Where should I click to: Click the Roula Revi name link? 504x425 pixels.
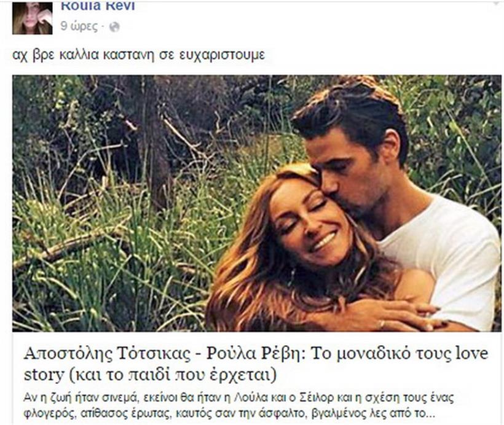coord(98,5)
